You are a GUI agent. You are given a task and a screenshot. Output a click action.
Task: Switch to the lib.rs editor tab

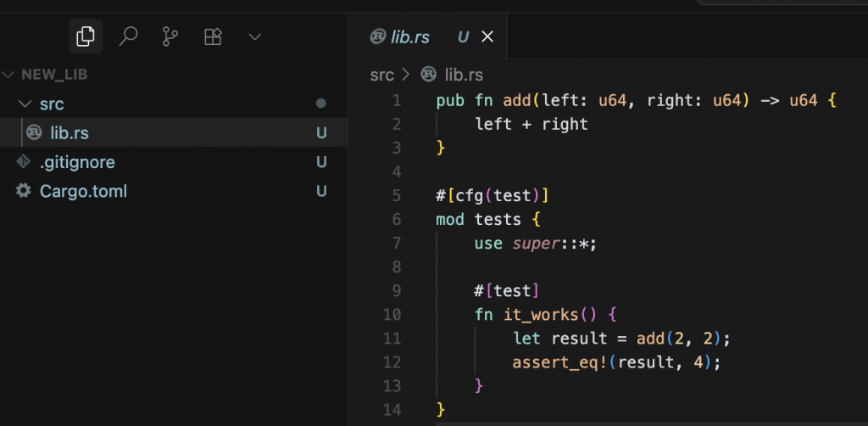click(410, 37)
